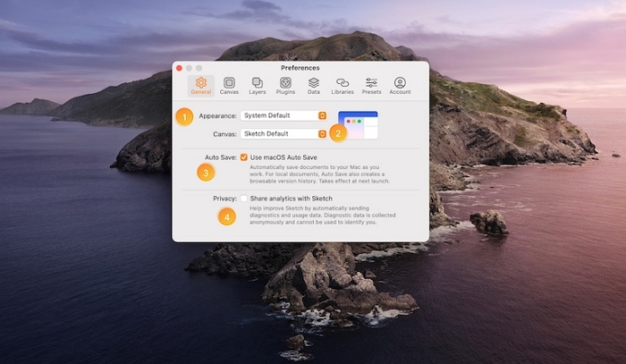
Task: Go to the Data preferences pane
Action: [x=314, y=85]
